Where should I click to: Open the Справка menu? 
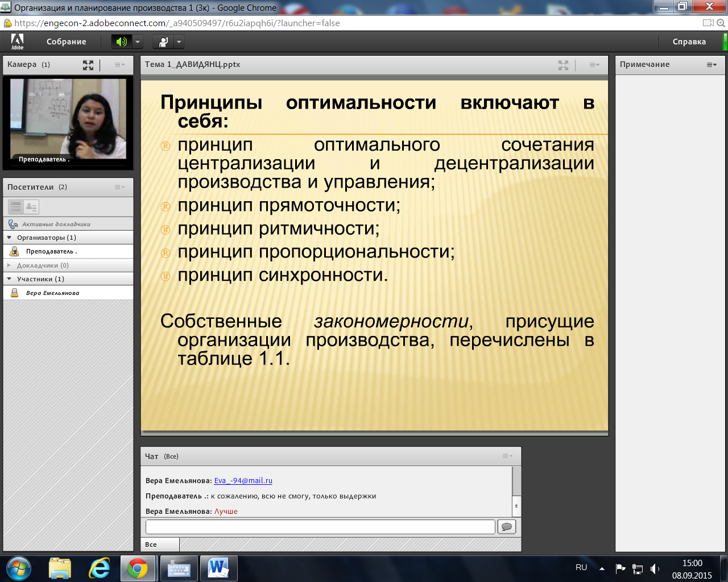689,41
